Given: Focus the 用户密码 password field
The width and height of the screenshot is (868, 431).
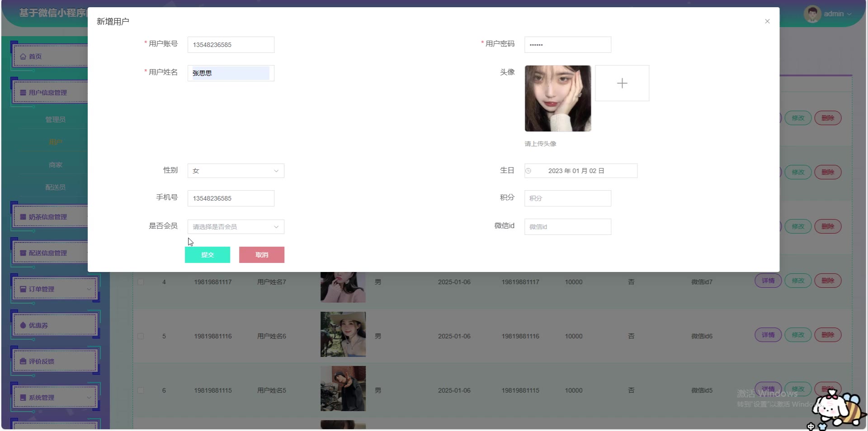Looking at the screenshot, I should click(568, 45).
